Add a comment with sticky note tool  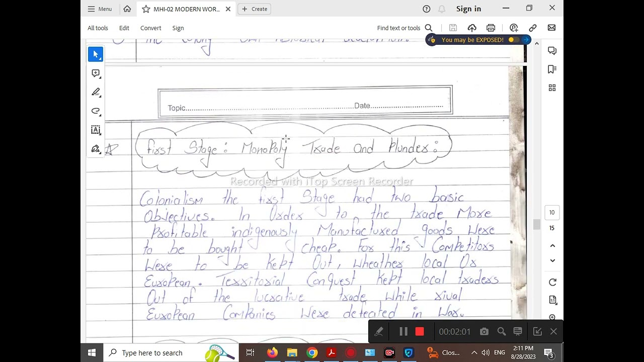[96, 73]
